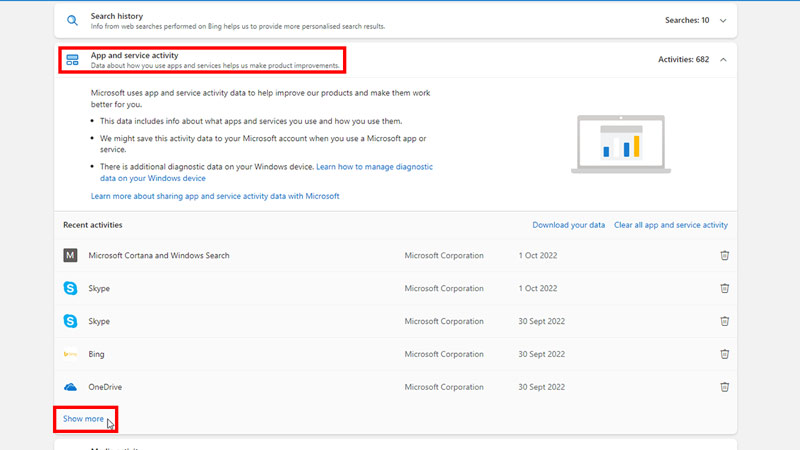This screenshot has height=450, width=800.
Task: Open Learn more about sharing app activity link
Action: [x=215, y=196]
